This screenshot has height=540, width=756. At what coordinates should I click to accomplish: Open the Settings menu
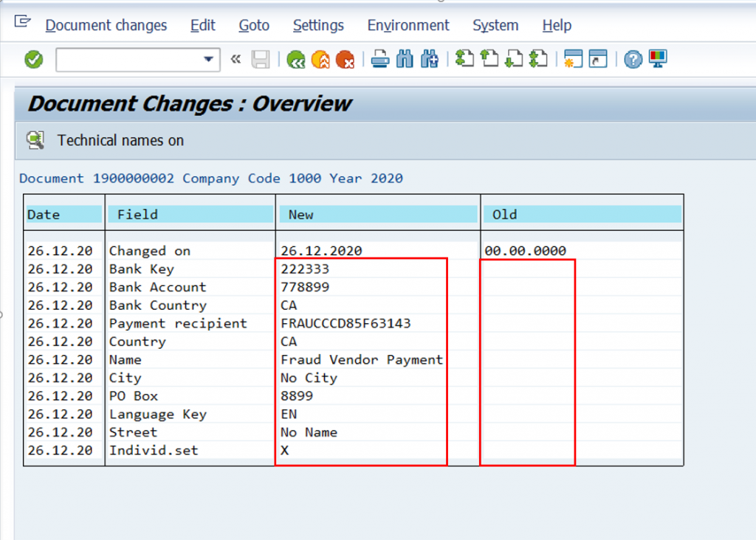point(318,25)
